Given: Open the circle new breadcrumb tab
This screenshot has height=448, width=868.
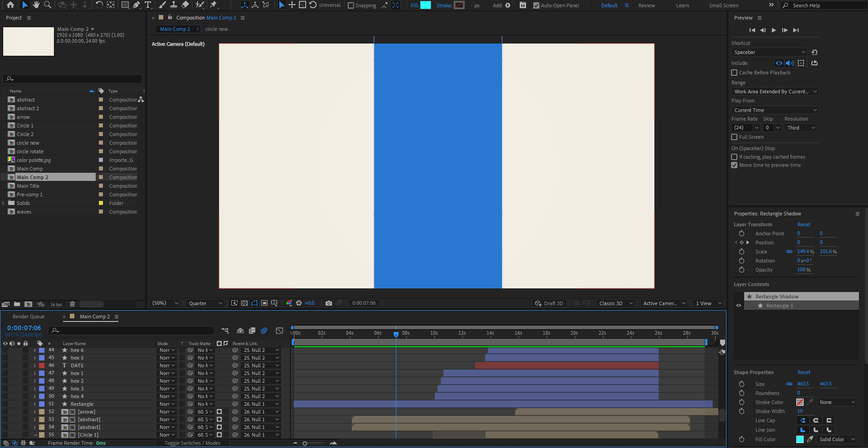Looking at the screenshot, I should [216, 29].
